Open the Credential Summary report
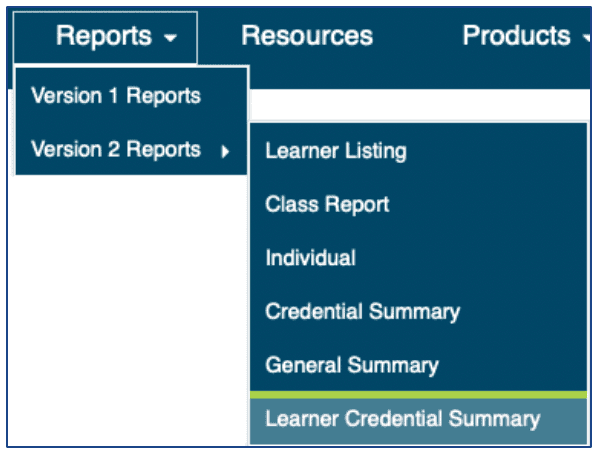The width and height of the screenshot is (600, 454). point(362,311)
